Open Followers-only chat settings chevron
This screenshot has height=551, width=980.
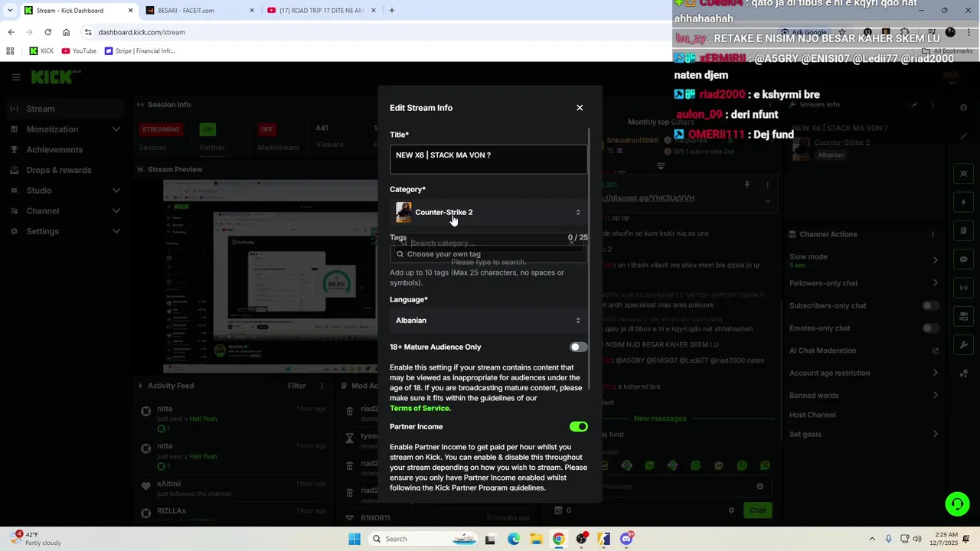pos(935,283)
